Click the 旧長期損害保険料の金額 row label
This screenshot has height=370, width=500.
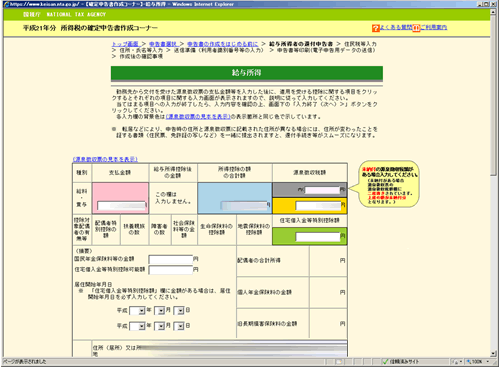point(267,324)
